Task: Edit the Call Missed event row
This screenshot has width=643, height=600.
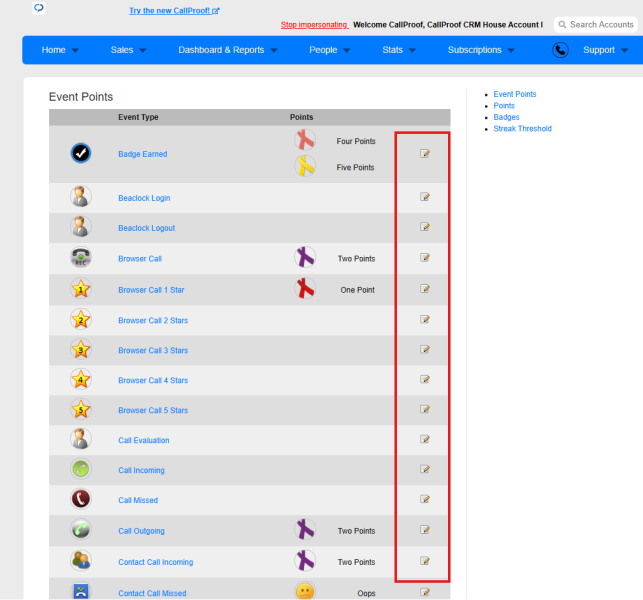Action: (425, 499)
